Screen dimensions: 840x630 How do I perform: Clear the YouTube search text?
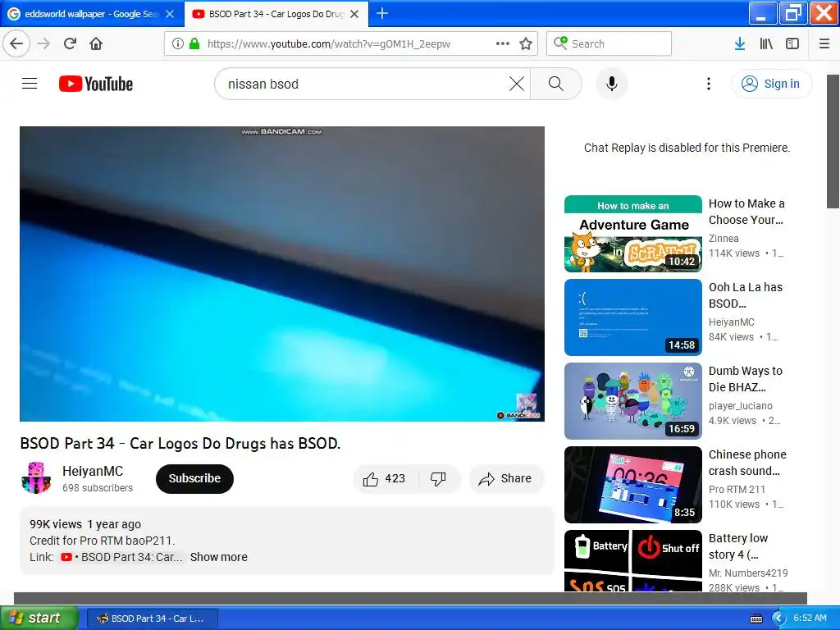(517, 84)
